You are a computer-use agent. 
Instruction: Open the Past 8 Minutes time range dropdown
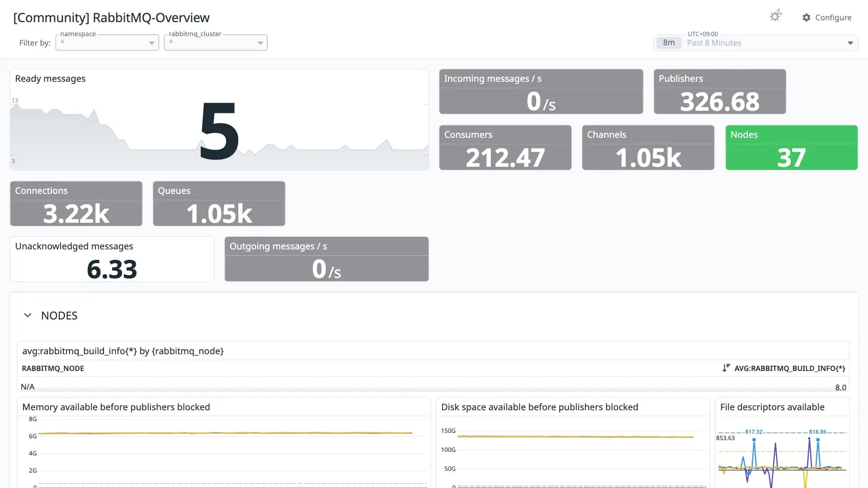click(x=756, y=43)
